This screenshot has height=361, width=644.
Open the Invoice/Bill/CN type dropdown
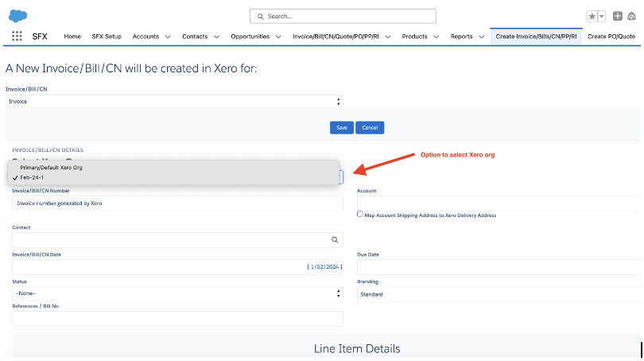174,102
